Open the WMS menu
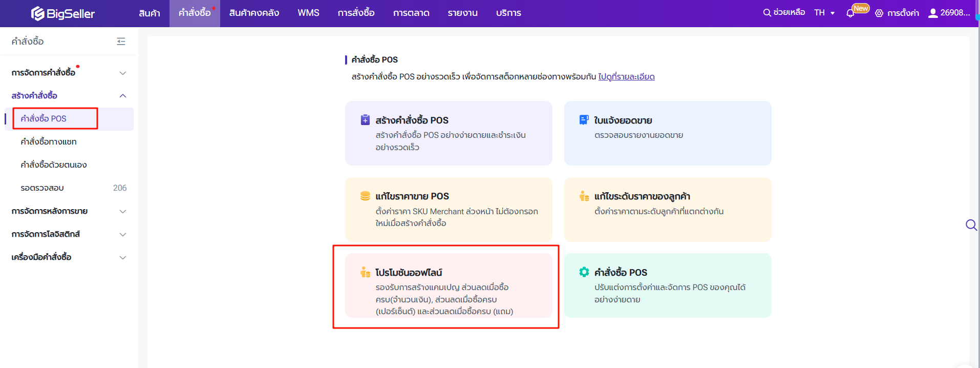 coord(308,13)
